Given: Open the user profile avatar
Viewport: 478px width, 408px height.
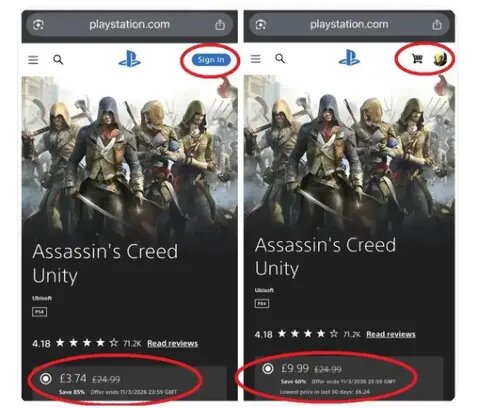Looking at the screenshot, I should (440, 59).
